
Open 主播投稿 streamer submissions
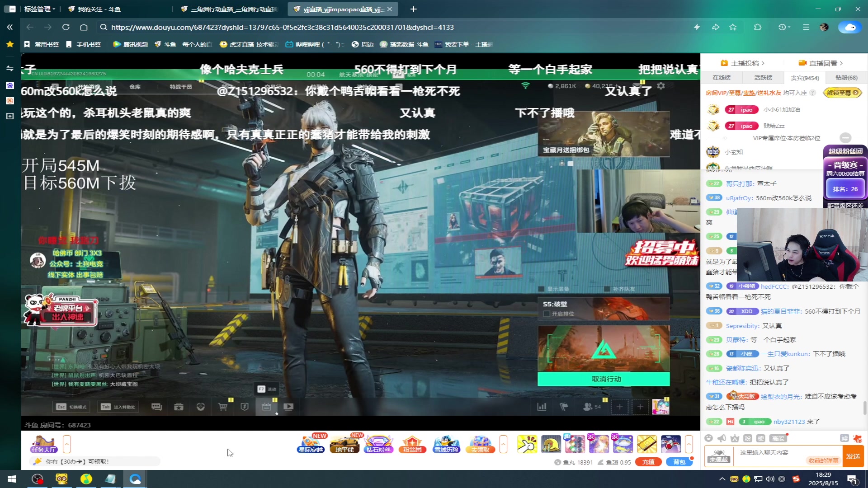(742, 63)
